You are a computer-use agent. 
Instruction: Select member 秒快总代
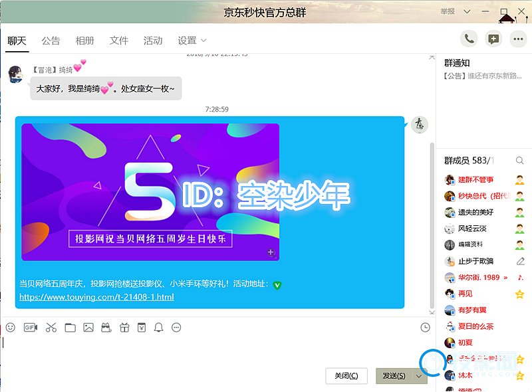click(484, 196)
